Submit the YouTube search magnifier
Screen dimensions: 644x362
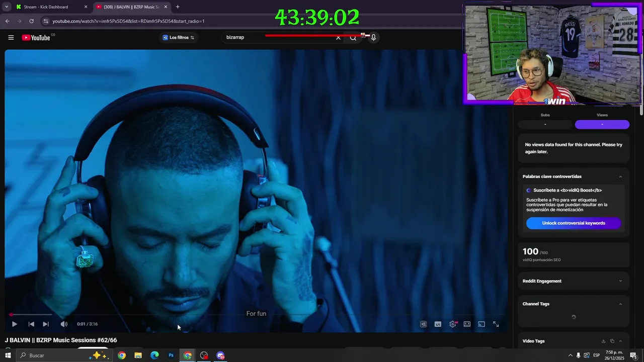[x=353, y=37]
